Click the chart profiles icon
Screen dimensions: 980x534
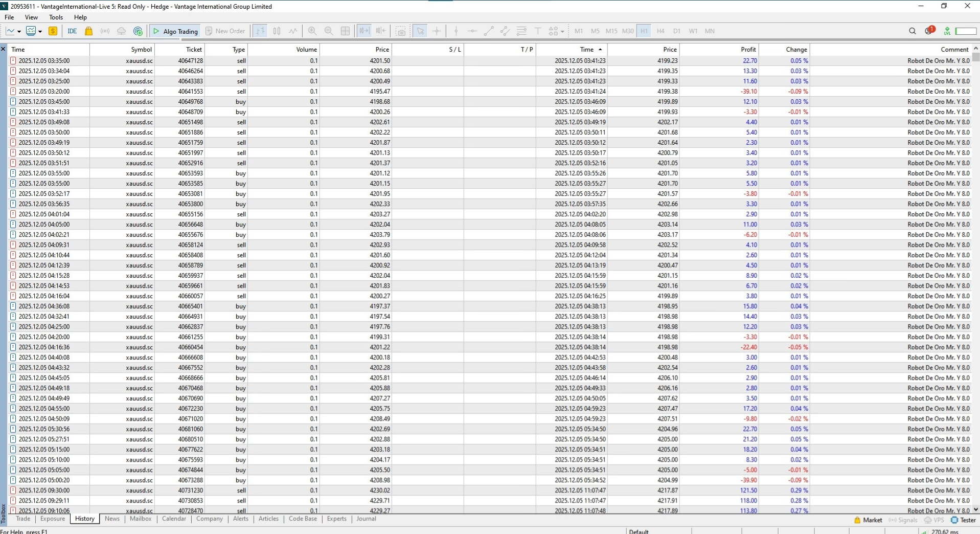[31, 31]
